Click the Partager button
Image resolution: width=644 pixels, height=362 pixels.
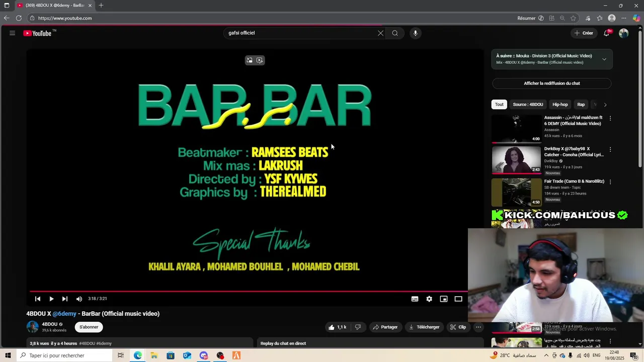point(385,327)
